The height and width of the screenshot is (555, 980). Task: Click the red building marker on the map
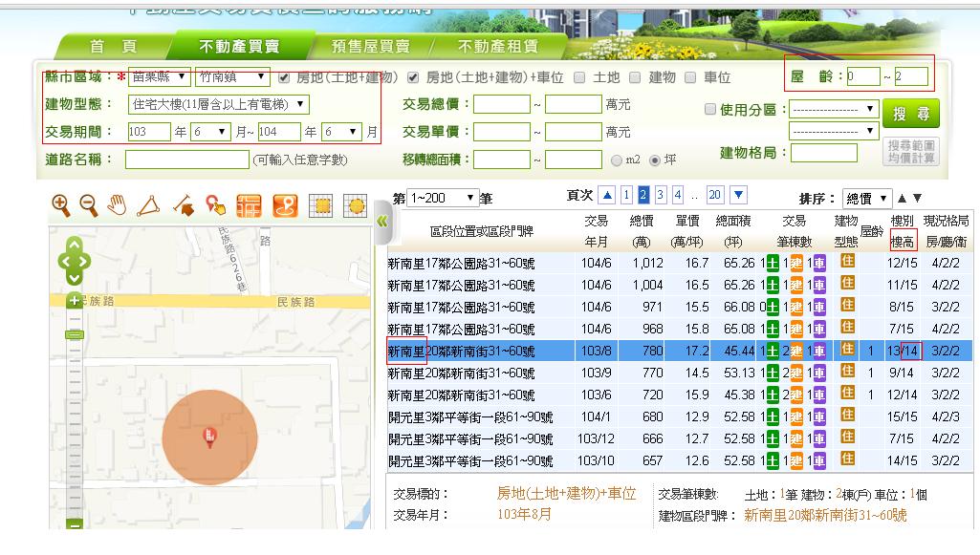click(x=210, y=437)
